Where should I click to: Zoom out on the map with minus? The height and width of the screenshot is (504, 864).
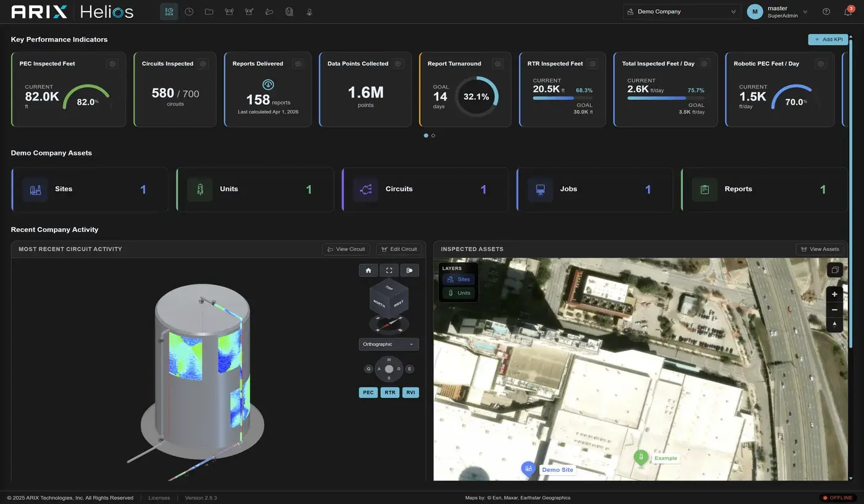coord(834,310)
